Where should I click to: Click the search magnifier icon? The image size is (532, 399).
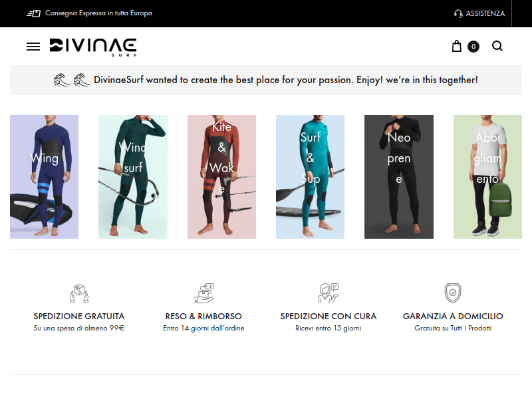coord(497,46)
